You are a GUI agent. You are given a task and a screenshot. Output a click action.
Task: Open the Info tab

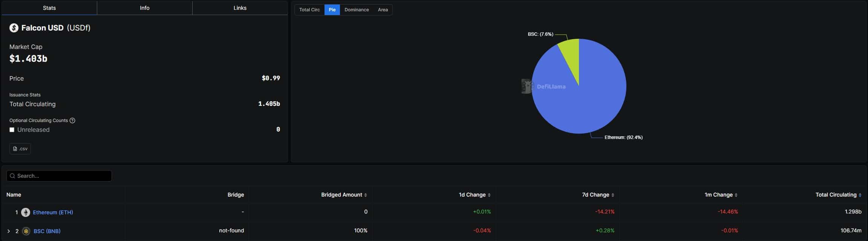point(145,8)
